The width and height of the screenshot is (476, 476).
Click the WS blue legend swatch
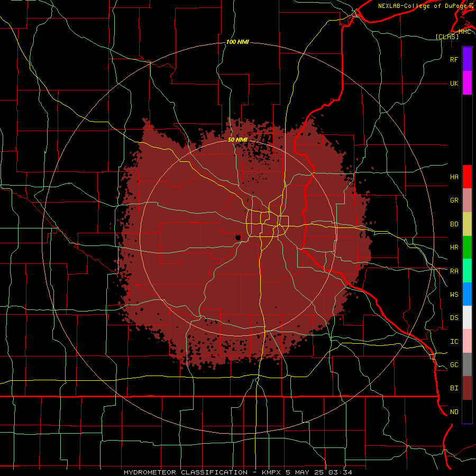tap(467, 294)
